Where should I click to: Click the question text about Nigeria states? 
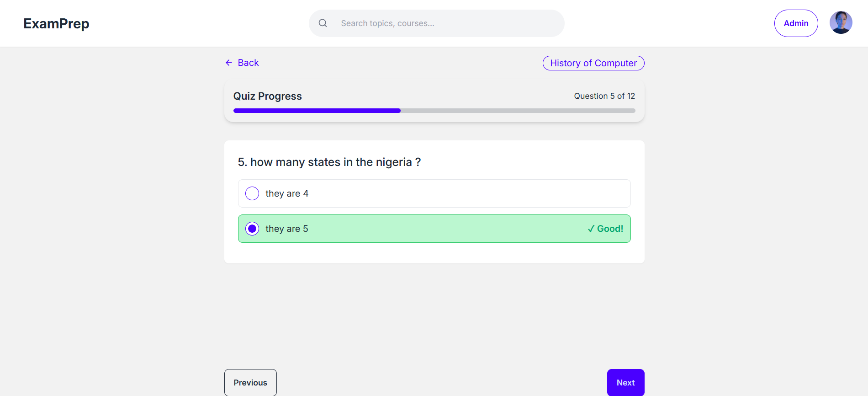329,162
